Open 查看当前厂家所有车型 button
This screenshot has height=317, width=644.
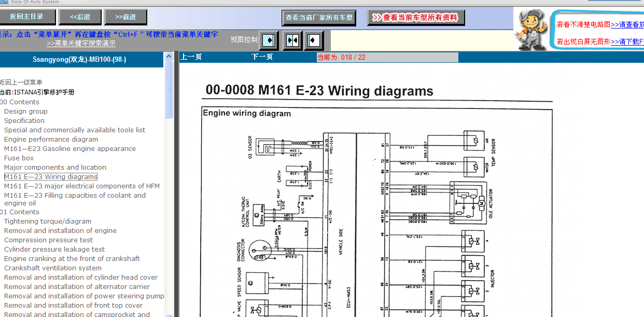[x=319, y=18]
